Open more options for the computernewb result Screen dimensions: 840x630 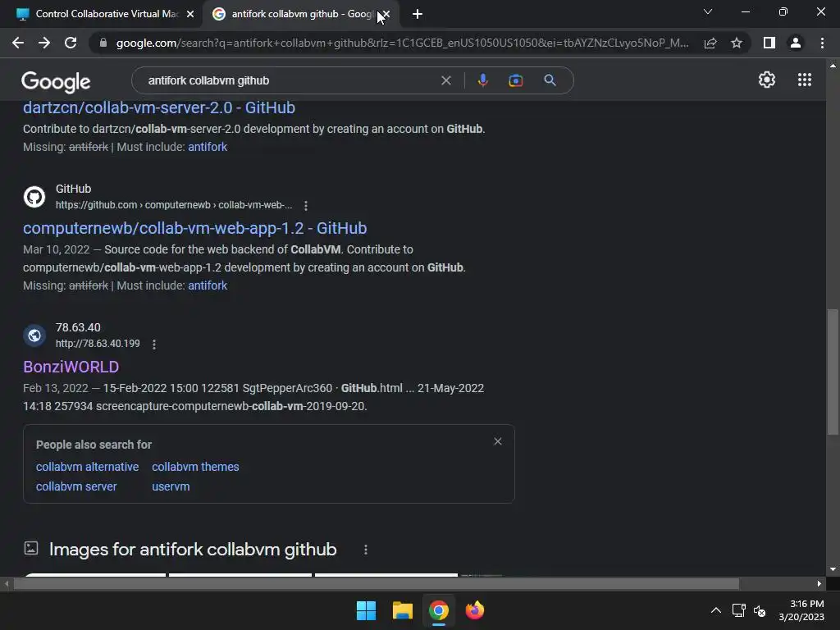click(306, 206)
